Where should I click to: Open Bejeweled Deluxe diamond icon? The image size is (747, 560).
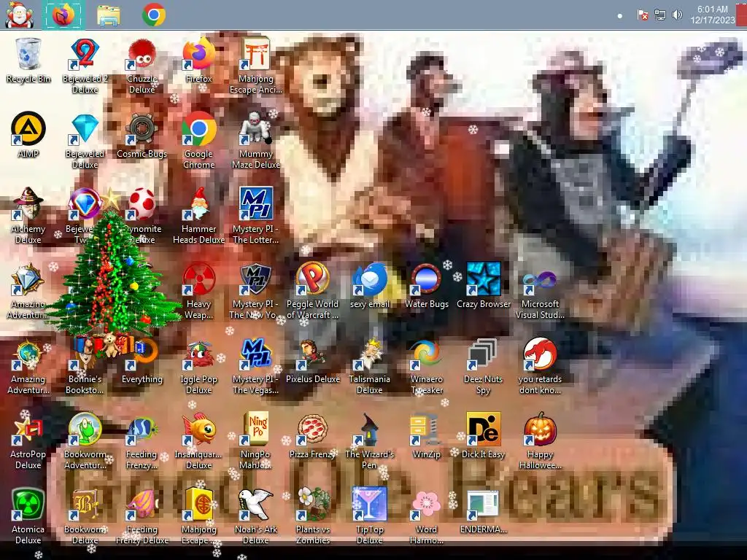click(85, 141)
